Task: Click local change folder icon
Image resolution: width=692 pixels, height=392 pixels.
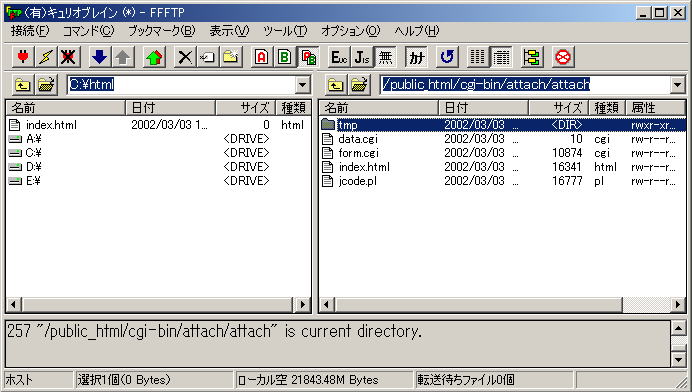Action: click(46, 84)
